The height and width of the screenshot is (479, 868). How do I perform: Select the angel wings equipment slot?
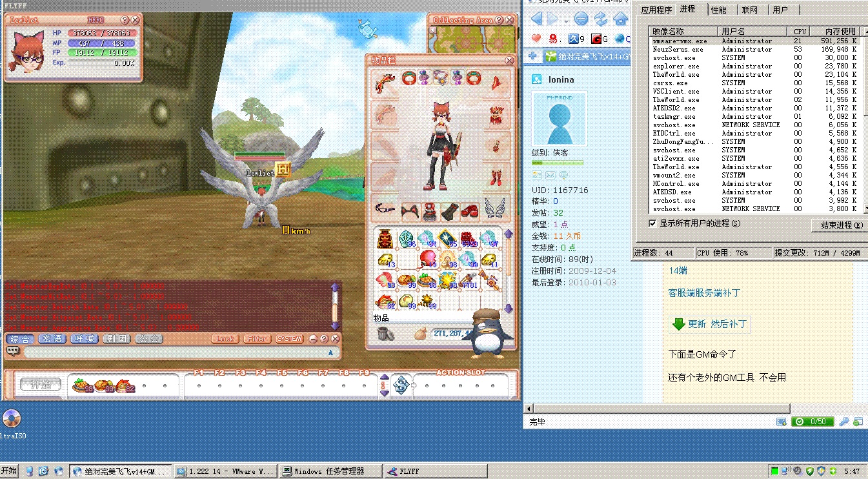[495, 208]
